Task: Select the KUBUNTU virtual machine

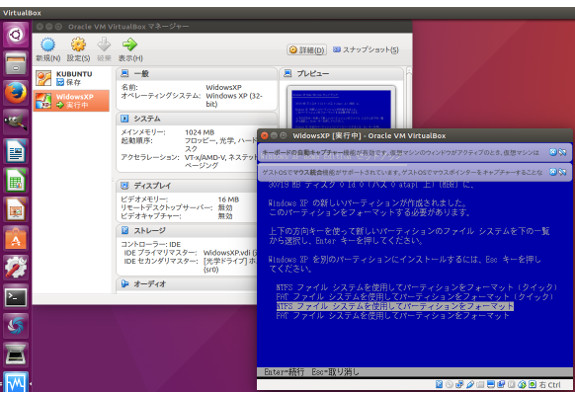Action: [x=72, y=78]
